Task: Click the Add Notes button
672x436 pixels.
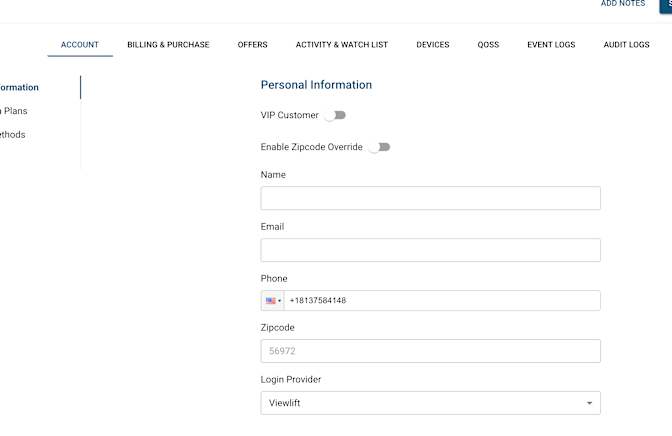Action: (622, 4)
